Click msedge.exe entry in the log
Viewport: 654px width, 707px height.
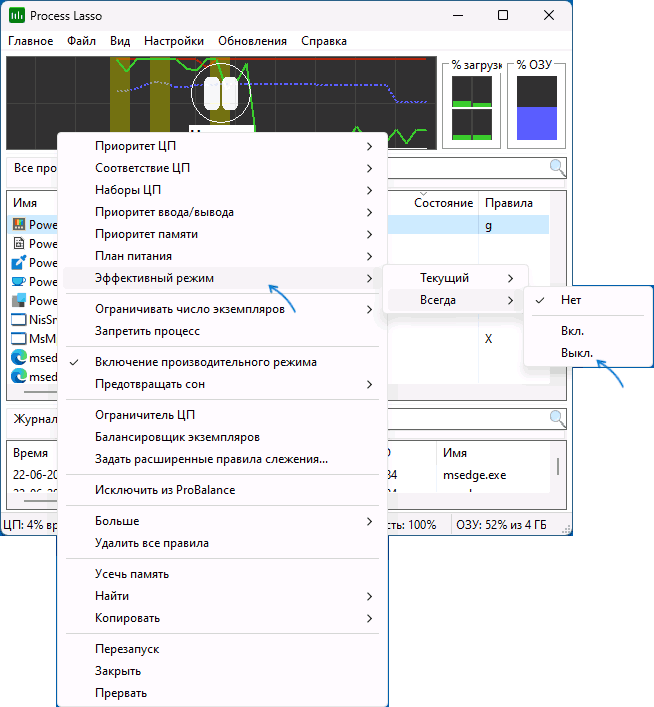(x=474, y=475)
